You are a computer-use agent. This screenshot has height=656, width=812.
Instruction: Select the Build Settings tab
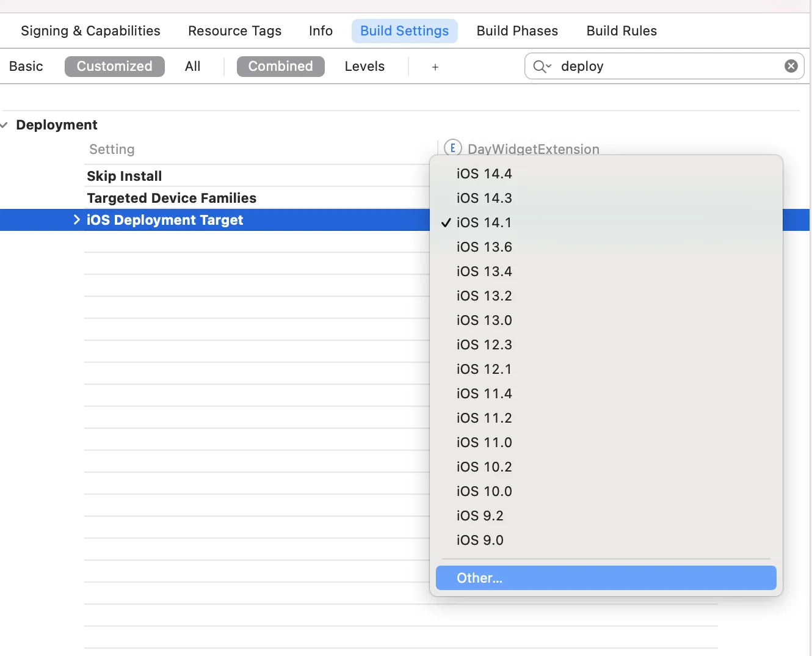404,31
